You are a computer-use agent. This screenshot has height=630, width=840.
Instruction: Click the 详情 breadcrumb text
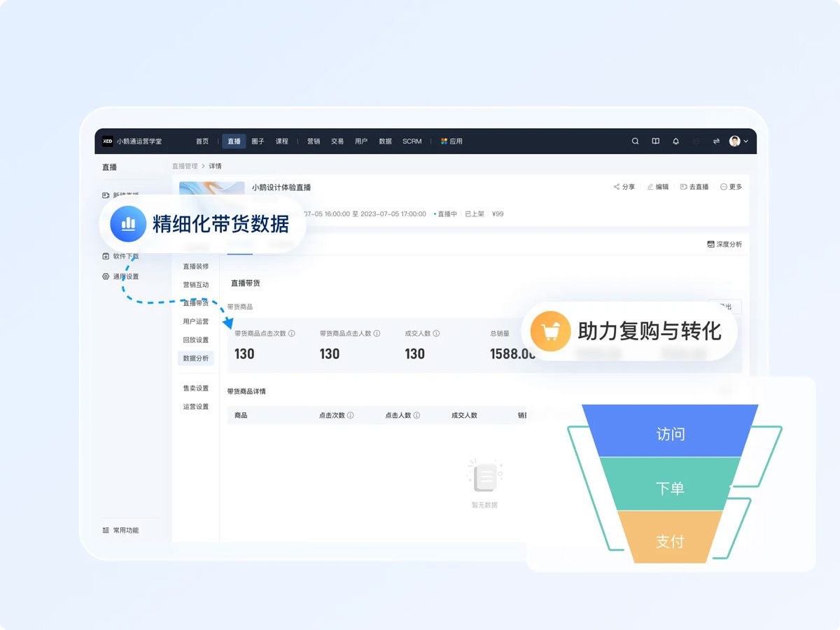[215, 166]
